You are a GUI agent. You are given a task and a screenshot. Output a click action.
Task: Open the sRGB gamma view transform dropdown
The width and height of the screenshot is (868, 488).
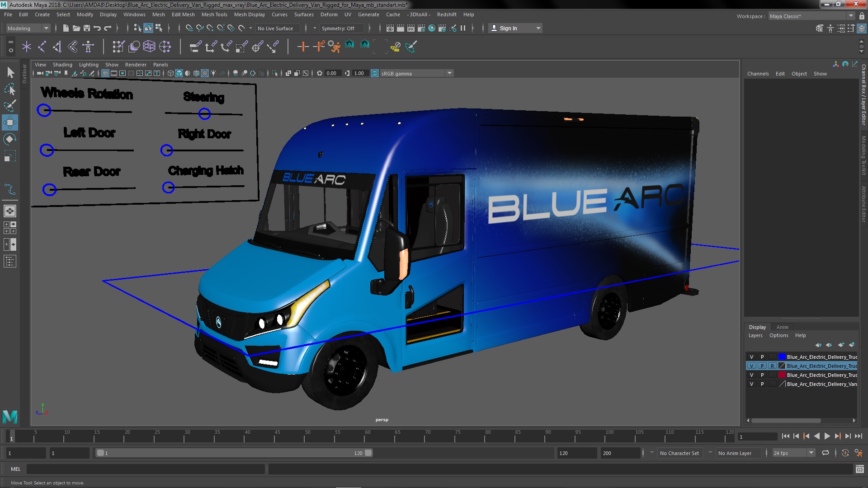pos(417,73)
